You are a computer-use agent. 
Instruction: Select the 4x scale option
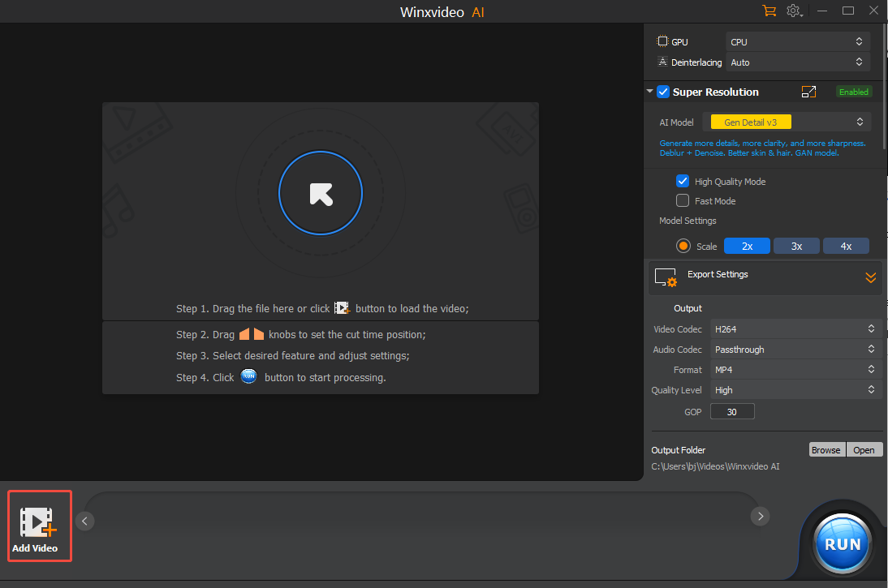tap(846, 245)
